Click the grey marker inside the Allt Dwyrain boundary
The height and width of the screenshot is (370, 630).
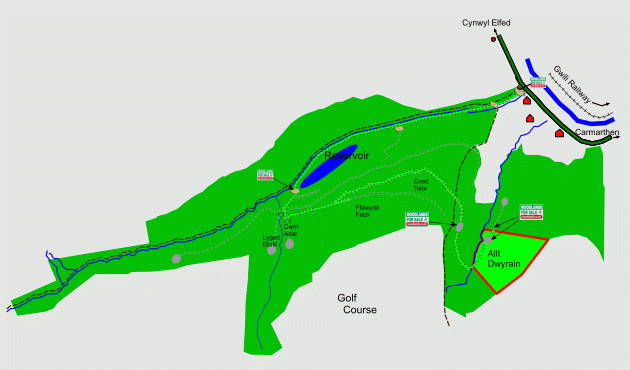pyautogui.click(x=488, y=240)
